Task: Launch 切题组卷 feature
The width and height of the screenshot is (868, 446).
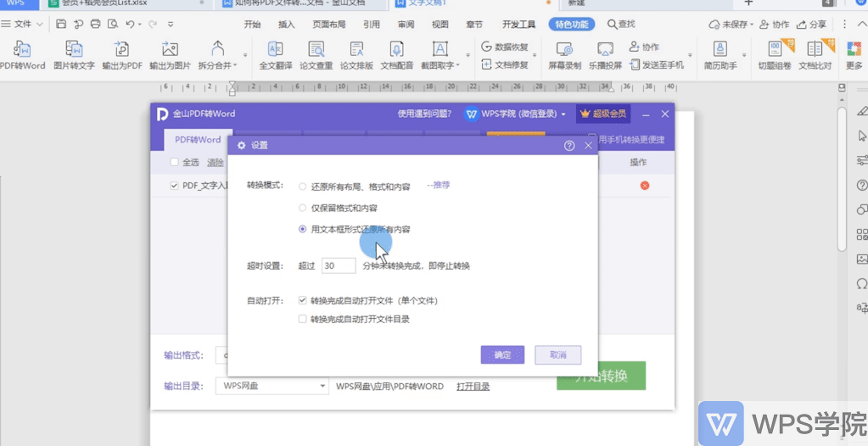Action: click(x=775, y=55)
